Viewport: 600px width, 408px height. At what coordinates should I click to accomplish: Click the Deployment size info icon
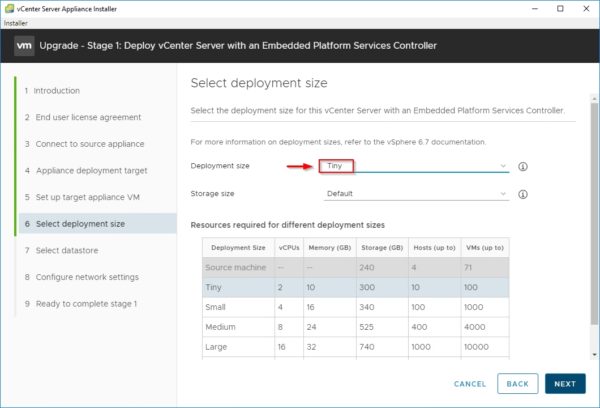click(x=523, y=166)
